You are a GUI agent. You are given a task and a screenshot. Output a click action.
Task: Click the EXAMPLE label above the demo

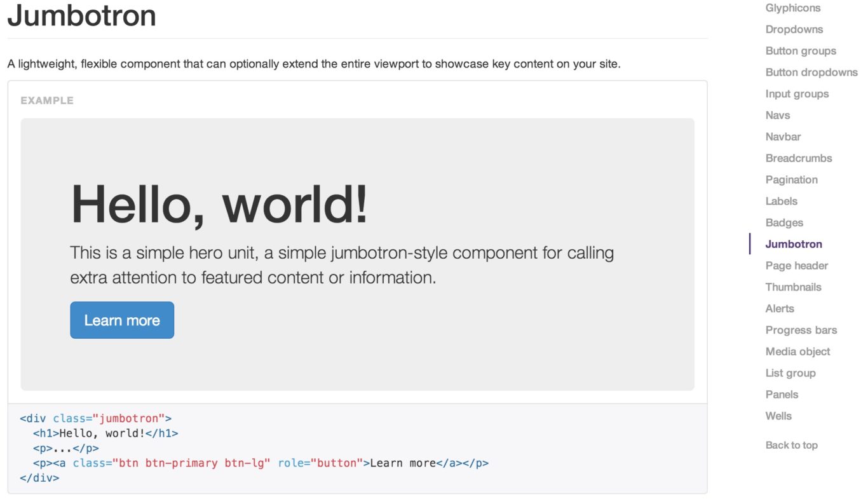point(47,100)
